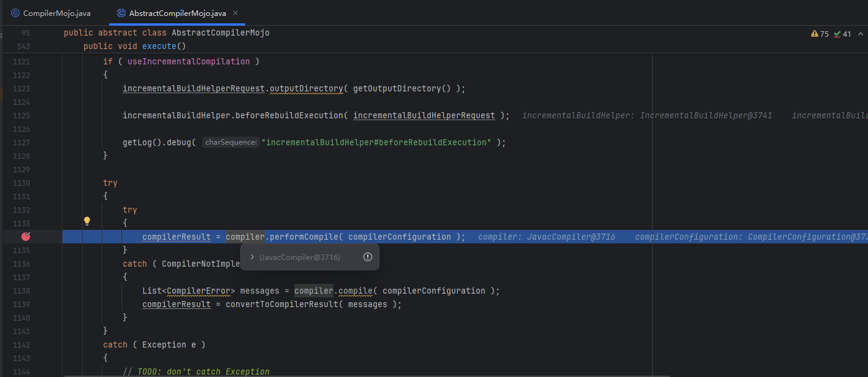Click the red breakpoint icon on the performCompile line
This screenshot has height=377, width=868.
pos(26,236)
